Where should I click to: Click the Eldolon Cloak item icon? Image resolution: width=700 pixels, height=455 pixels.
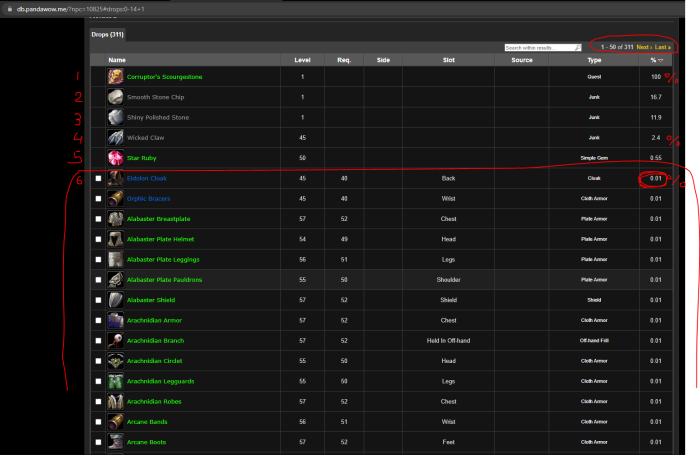pyautogui.click(x=116, y=178)
